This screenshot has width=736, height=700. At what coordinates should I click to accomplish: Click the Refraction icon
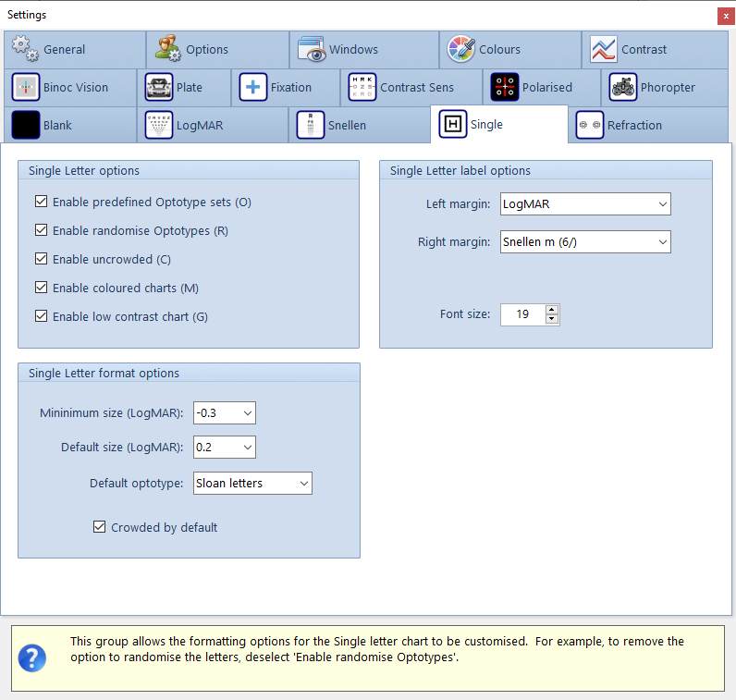tap(589, 125)
